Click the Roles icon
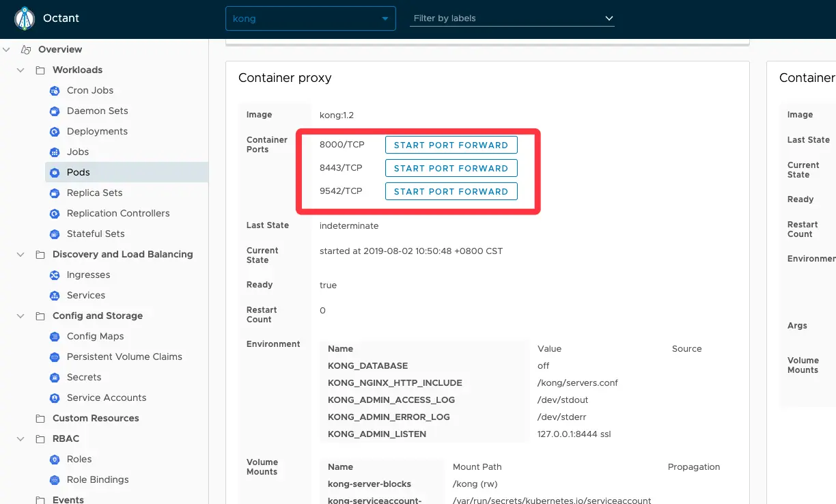The image size is (836, 504). [55, 459]
